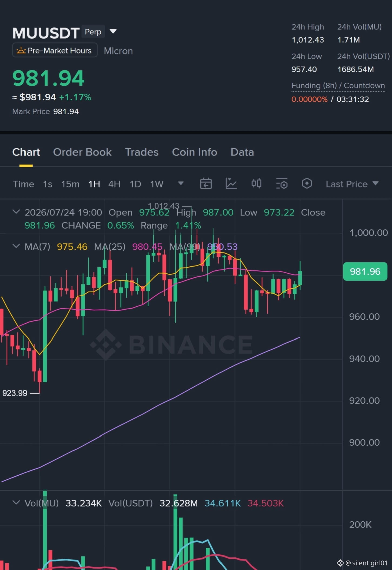Expand more timeframe intervals dropdown

click(181, 184)
